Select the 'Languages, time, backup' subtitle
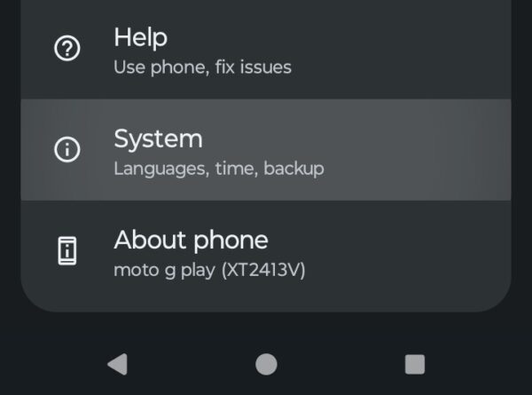This screenshot has width=532, height=395. click(x=219, y=169)
